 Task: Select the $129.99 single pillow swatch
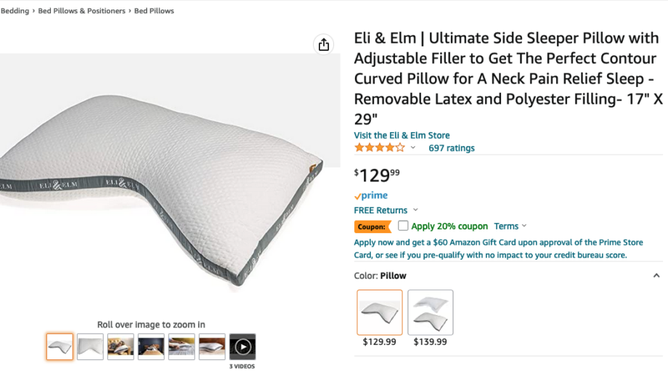[x=380, y=313]
